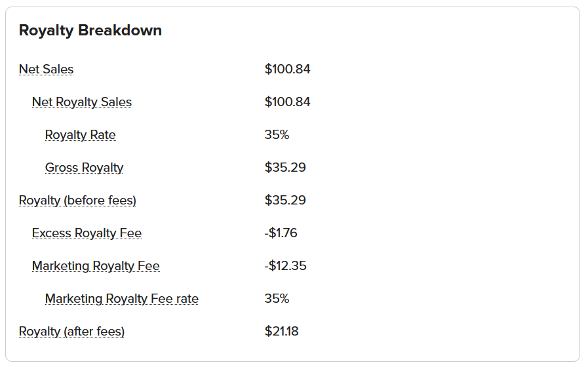
Task: Select Royalty before fees $35.29 value
Action: 285,200
